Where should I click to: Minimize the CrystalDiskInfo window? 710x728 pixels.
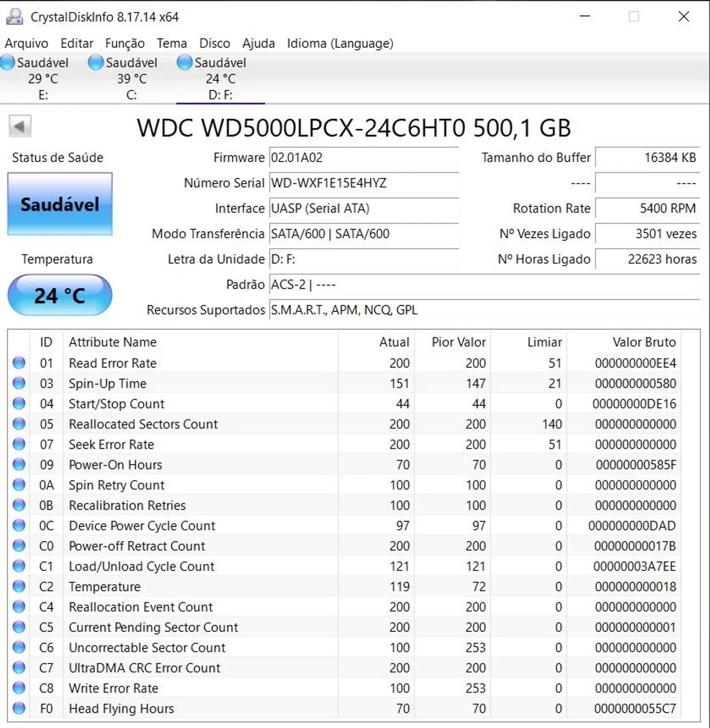click(584, 16)
